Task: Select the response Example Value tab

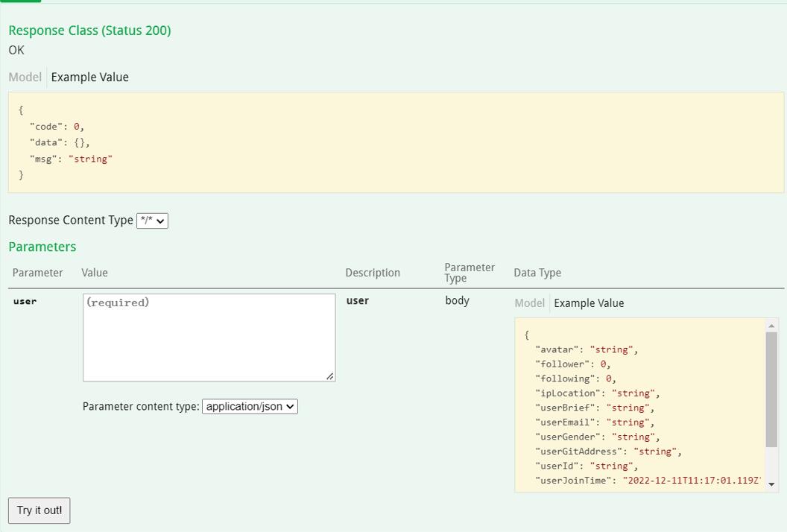Action: point(90,77)
